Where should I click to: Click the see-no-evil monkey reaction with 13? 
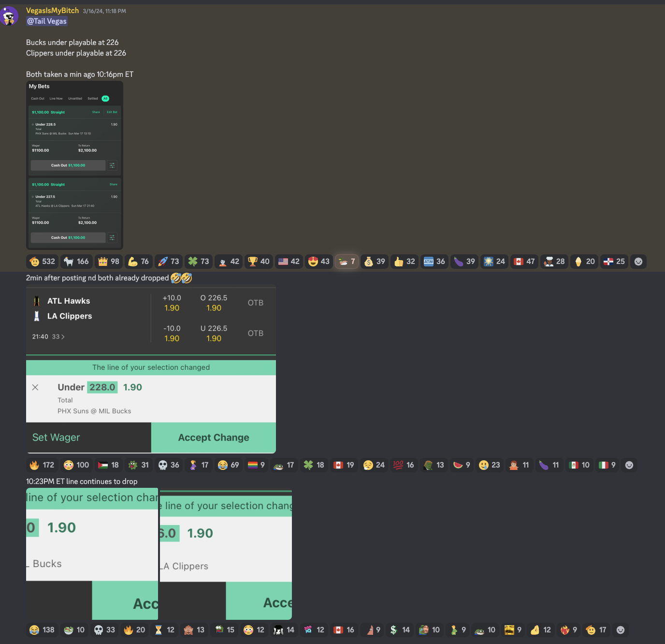point(194,630)
